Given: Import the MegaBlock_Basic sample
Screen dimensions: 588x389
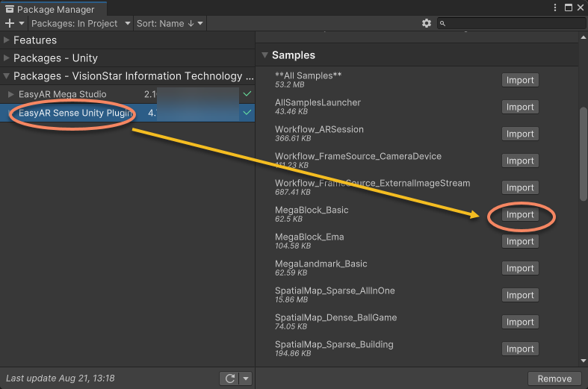Looking at the screenshot, I should pyautogui.click(x=520, y=214).
